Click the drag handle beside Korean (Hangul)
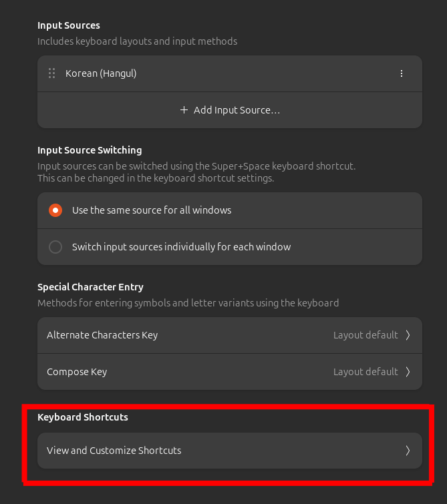 52,73
